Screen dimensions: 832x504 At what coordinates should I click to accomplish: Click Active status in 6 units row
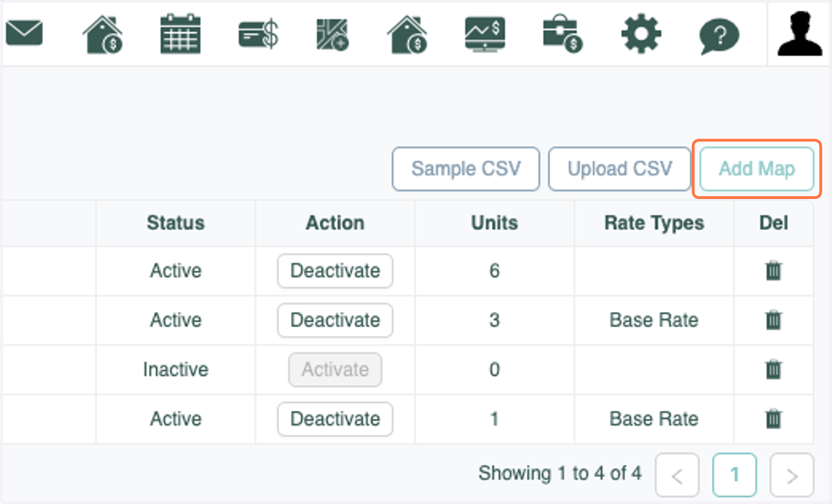point(175,270)
